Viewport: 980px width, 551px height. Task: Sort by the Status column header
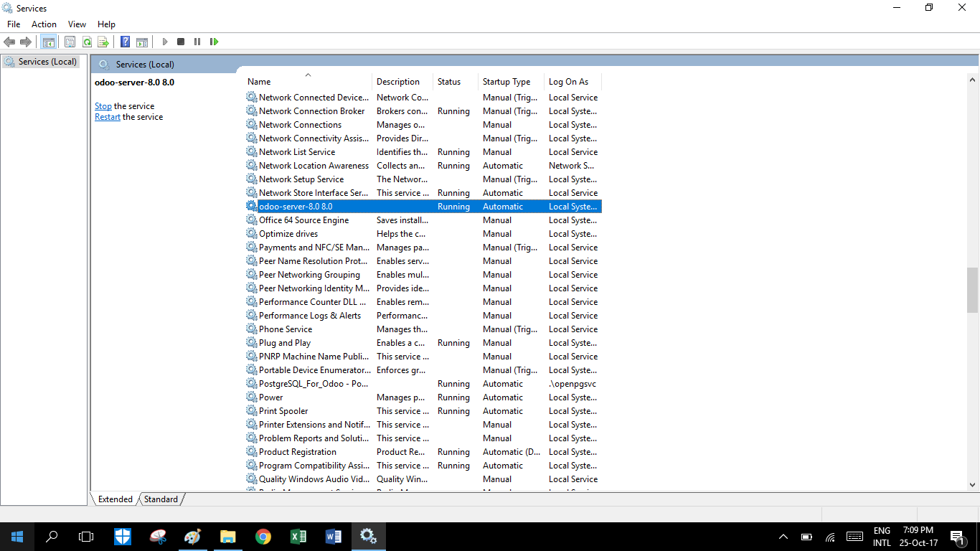(456, 82)
